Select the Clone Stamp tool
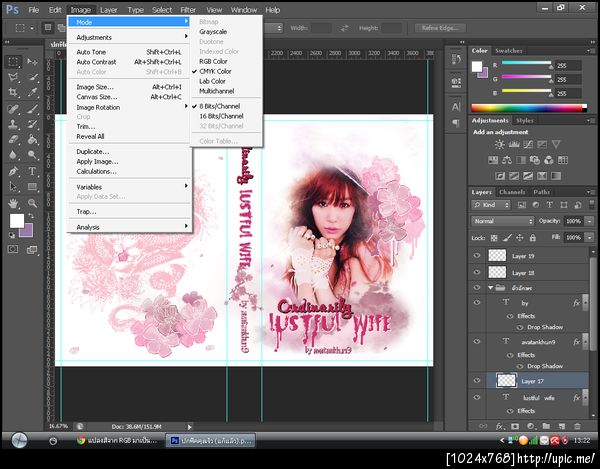The width and height of the screenshot is (600, 469). [13, 124]
